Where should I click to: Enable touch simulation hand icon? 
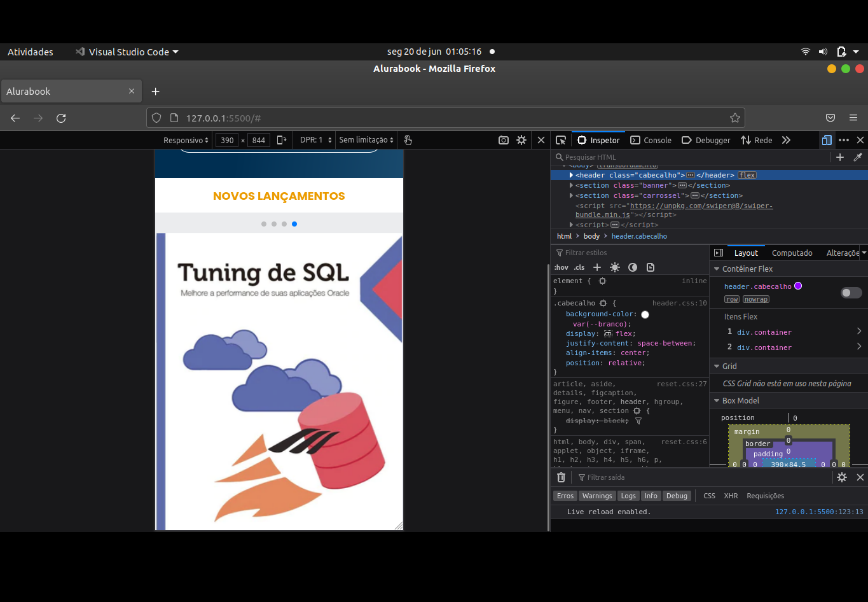click(408, 140)
